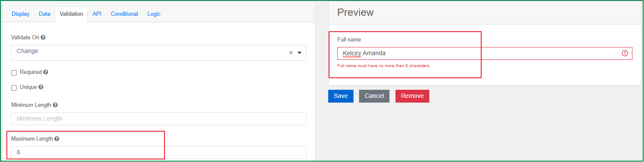
Task: Click the error icon in Full name field
Action: coord(625,53)
